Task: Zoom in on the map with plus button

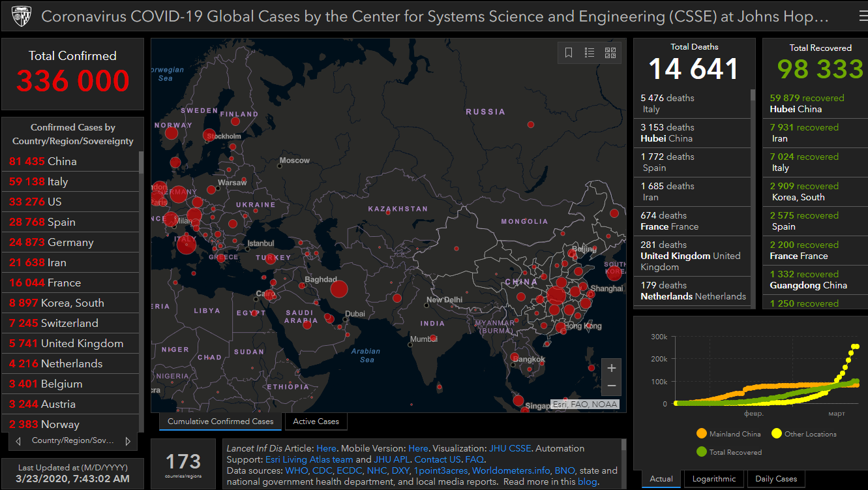Action: pos(611,368)
